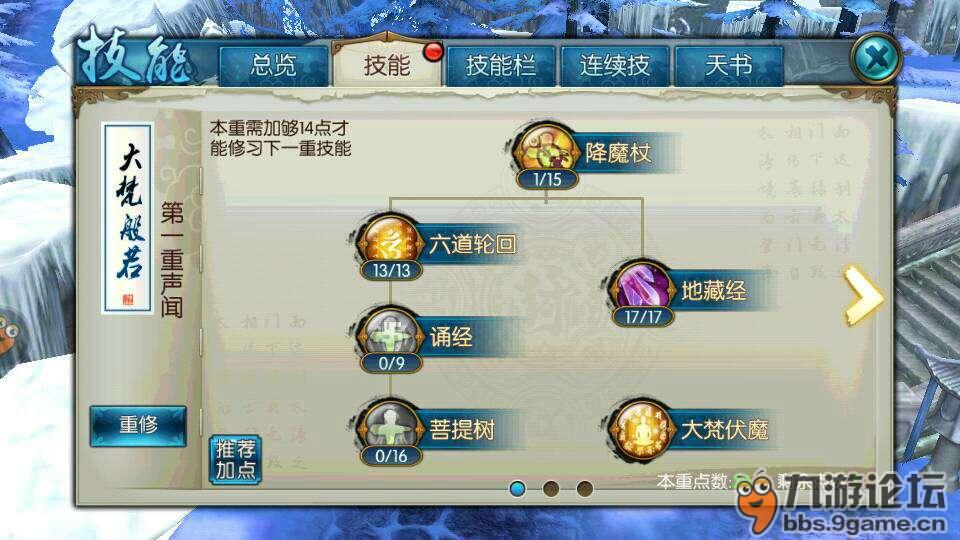Viewport: 960px width, 540px height.
Task: Tap the greyed-out 诵经 skill icon
Action: [391, 336]
